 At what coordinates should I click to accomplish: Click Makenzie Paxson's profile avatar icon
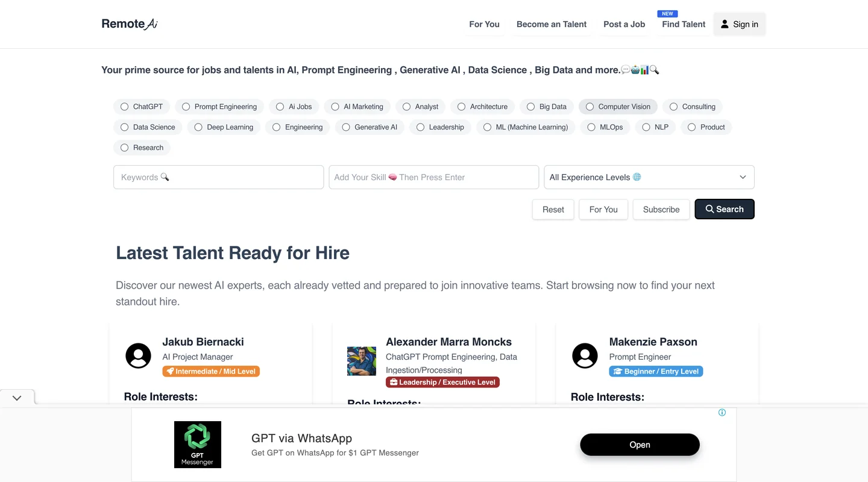click(585, 355)
